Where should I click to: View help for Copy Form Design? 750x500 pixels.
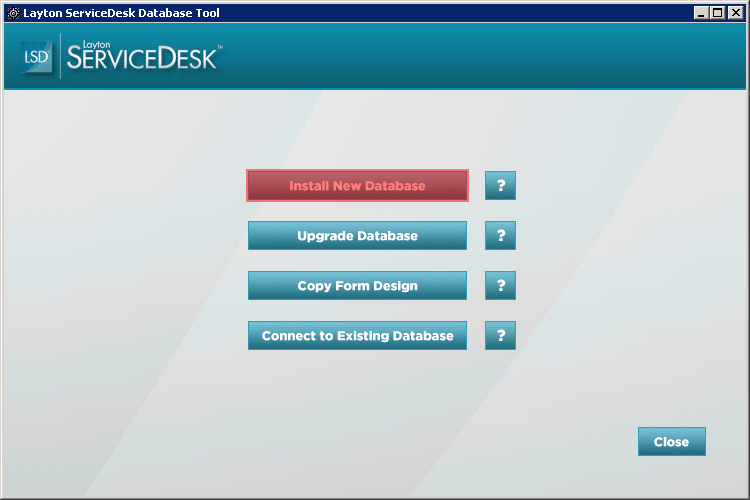pos(500,286)
